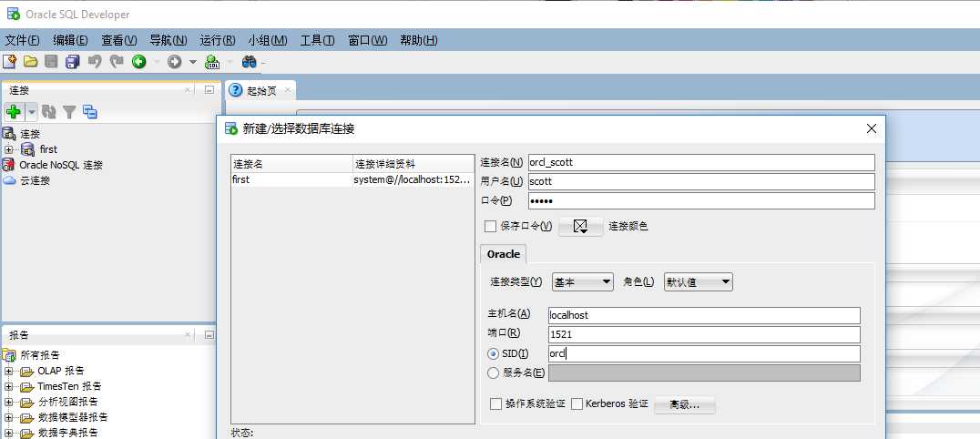Apply filter in Connections panel
The height and width of the screenshot is (439, 980).
[69, 112]
